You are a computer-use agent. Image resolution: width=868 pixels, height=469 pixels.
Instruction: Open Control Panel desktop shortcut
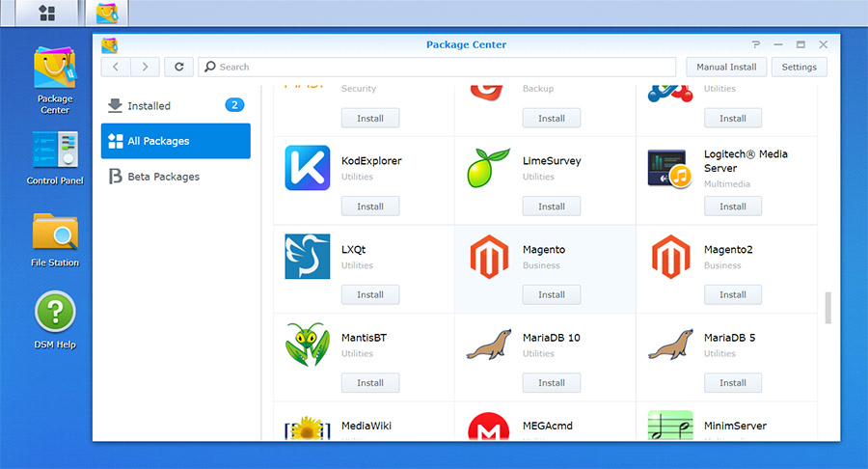click(x=55, y=158)
